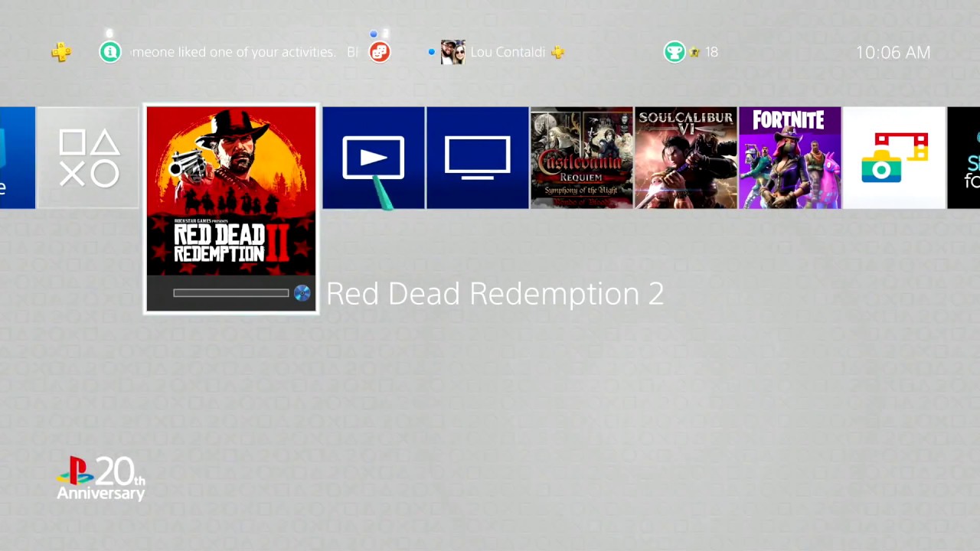
Task: Open the Capture Gallery camera tile
Action: pos(894,158)
